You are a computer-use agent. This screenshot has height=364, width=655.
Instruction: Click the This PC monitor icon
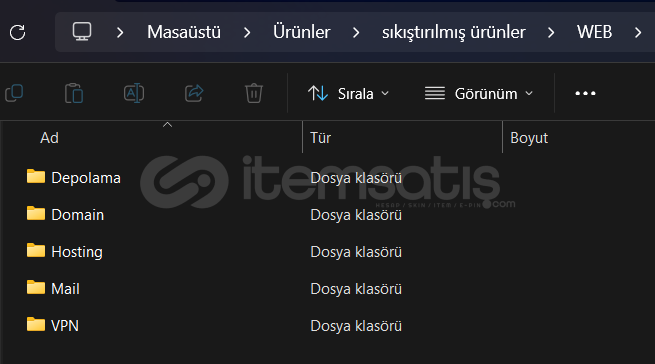(x=82, y=32)
